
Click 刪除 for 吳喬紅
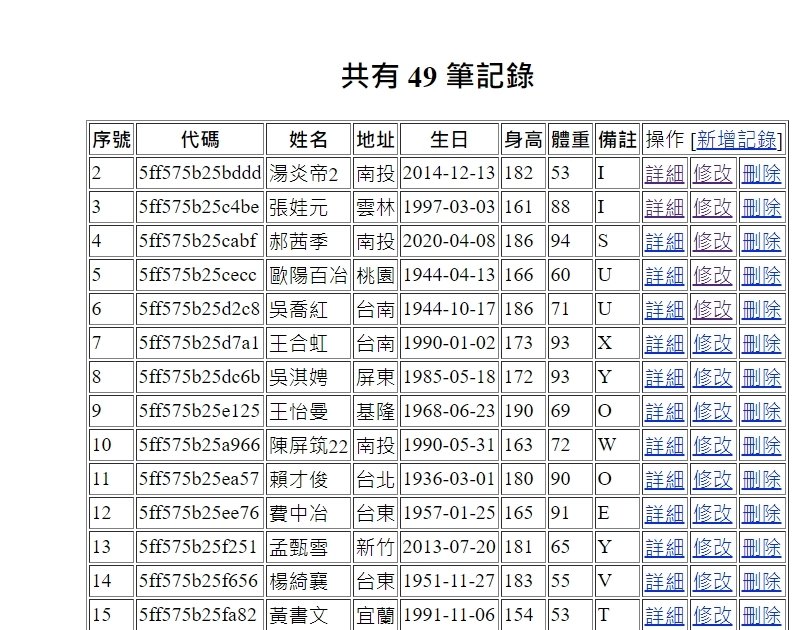(x=761, y=310)
